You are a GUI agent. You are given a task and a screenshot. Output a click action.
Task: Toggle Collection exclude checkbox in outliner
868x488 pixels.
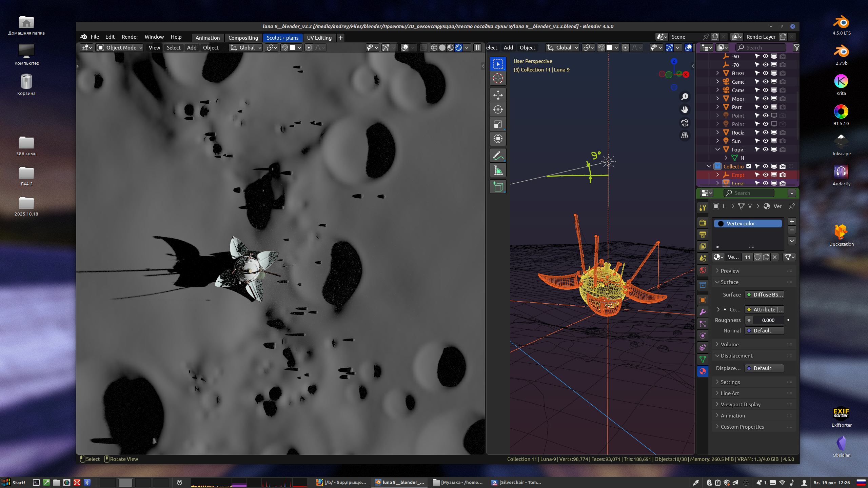point(749,166)
